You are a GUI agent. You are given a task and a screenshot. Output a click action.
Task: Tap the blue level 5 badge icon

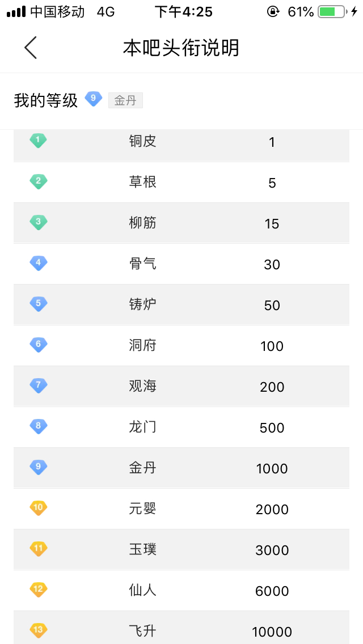(x=39, y=304)
